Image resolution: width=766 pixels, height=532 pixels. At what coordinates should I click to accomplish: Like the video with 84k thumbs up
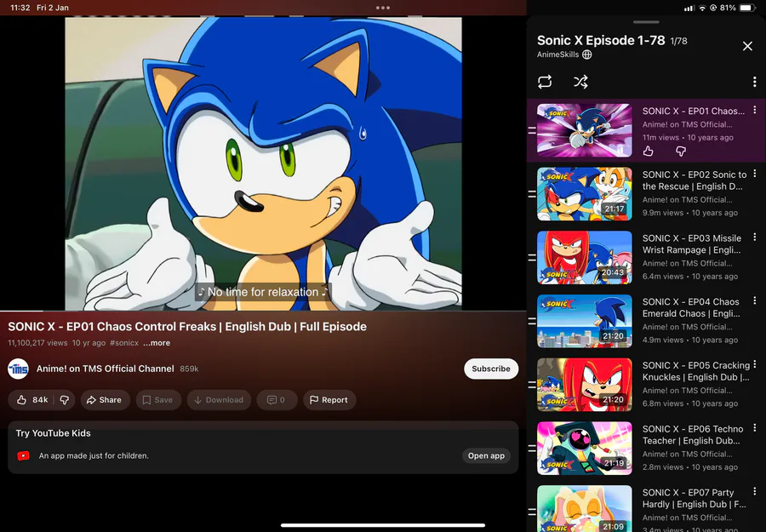click(32, 399)
